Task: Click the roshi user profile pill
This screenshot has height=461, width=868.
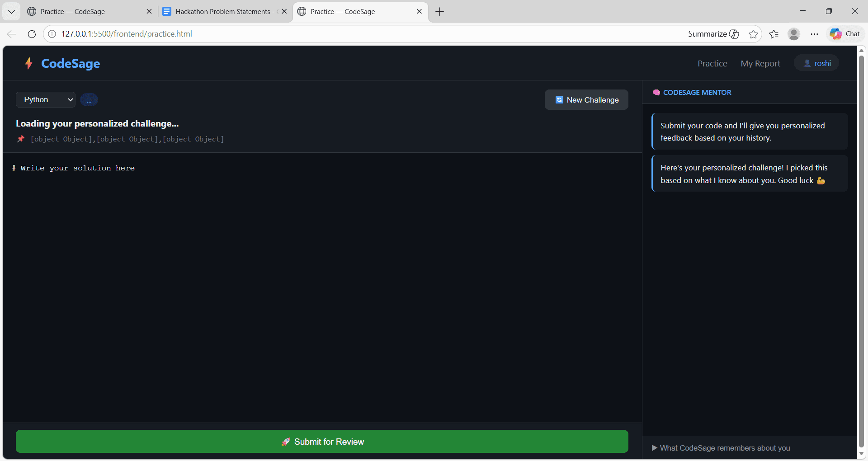Action: [817, 63]
